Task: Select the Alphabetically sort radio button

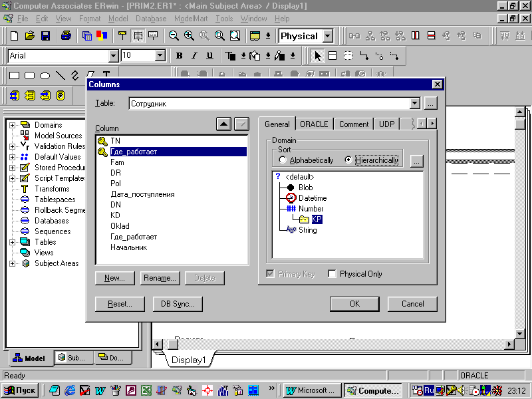Action: coord(282,160)
